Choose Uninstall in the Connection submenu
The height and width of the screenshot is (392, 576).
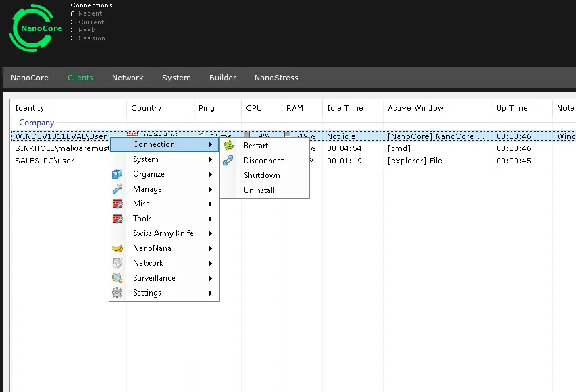[259, 190]
